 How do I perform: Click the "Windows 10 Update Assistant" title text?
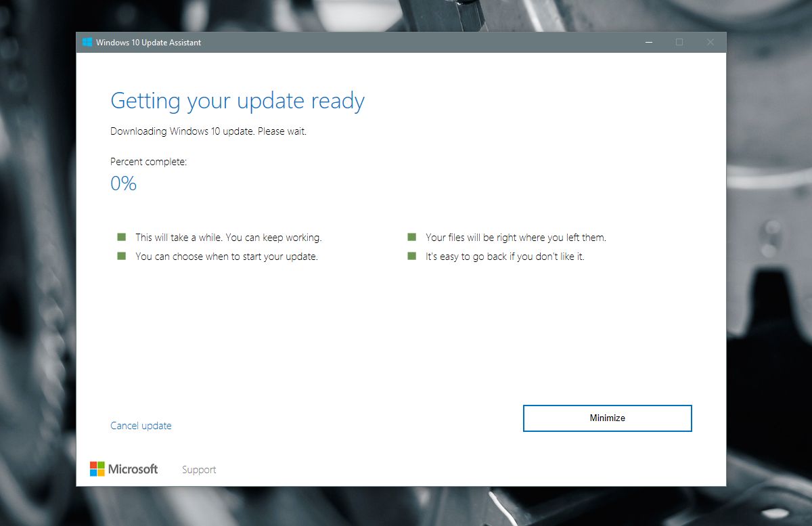click(x=148, y=43)
